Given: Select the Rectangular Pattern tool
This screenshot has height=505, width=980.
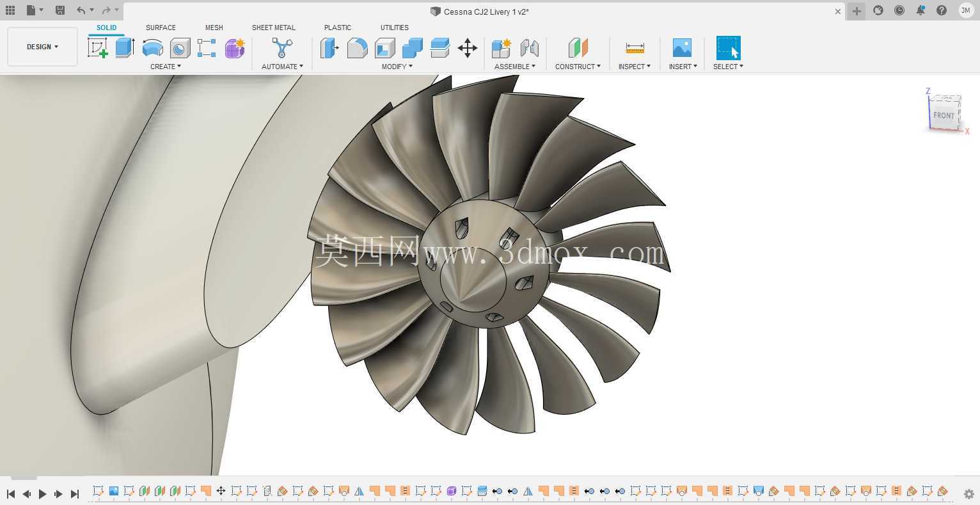Looking at the screenshot, I should (207, 48).
